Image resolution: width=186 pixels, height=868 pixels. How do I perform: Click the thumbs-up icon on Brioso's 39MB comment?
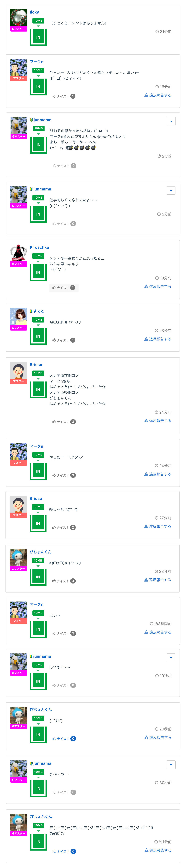click(x=54, y=527)
